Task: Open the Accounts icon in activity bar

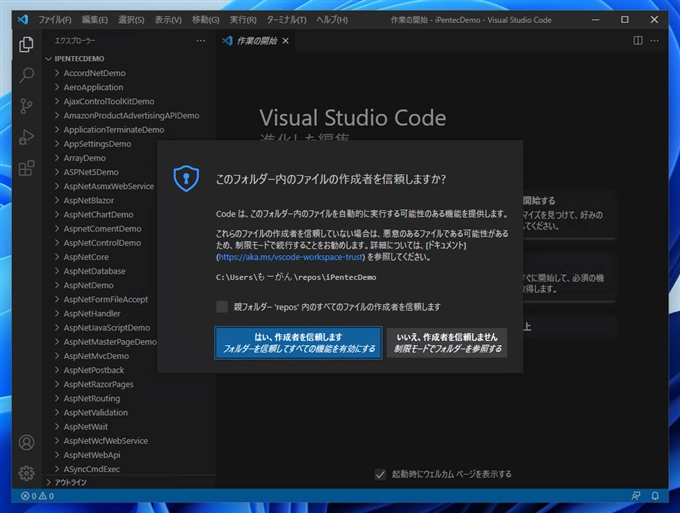Action: pyautogui.click(x=26, y=442)
